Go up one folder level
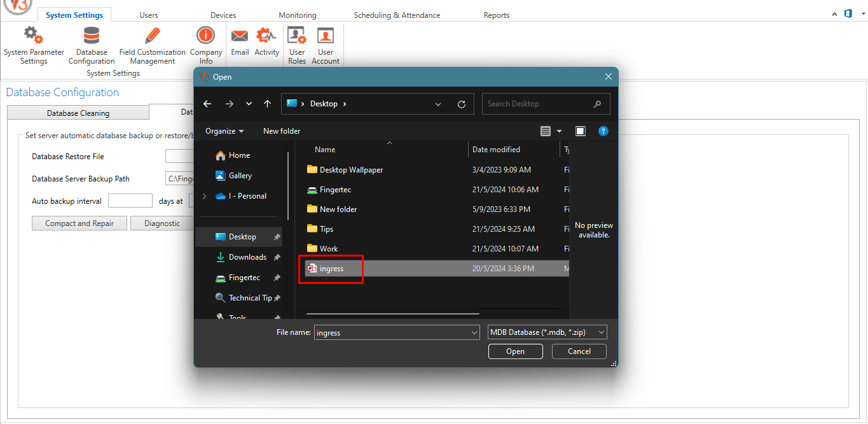 click(268, 104)
